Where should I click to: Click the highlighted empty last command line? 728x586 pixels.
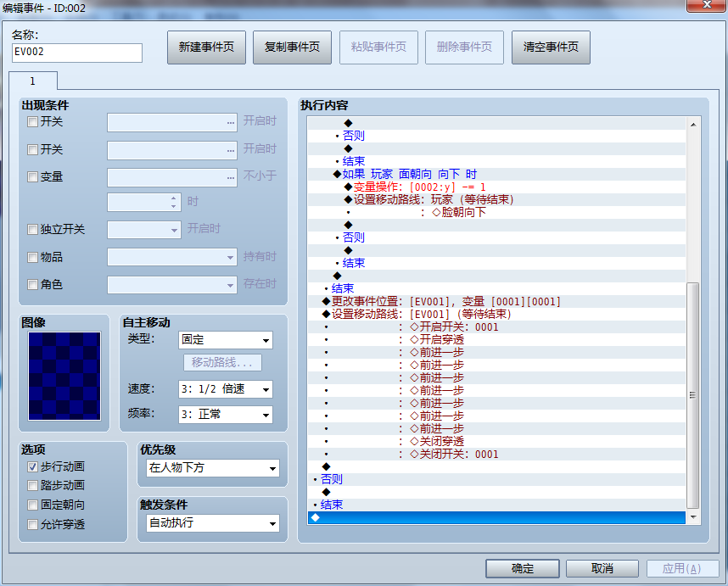pos(496,518)
